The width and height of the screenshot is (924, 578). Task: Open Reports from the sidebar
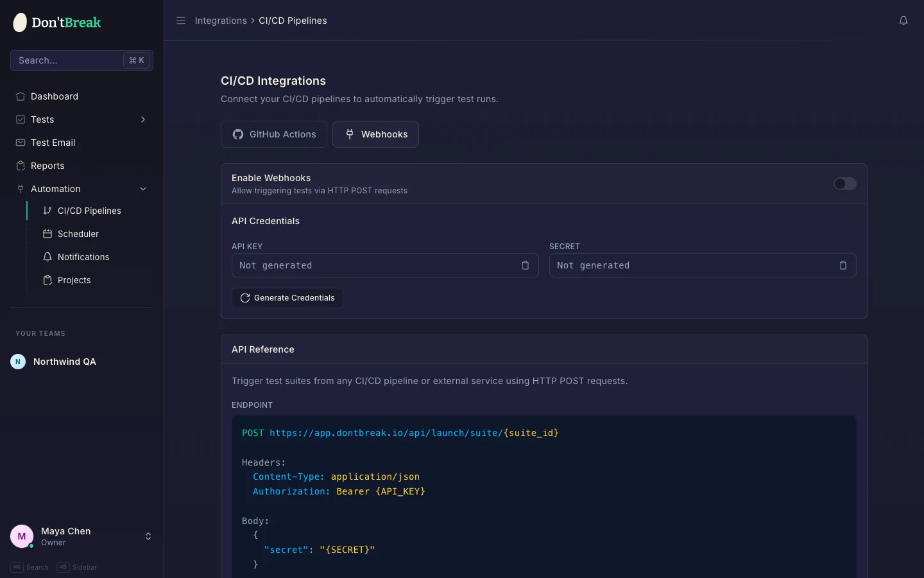coord(81,166)
